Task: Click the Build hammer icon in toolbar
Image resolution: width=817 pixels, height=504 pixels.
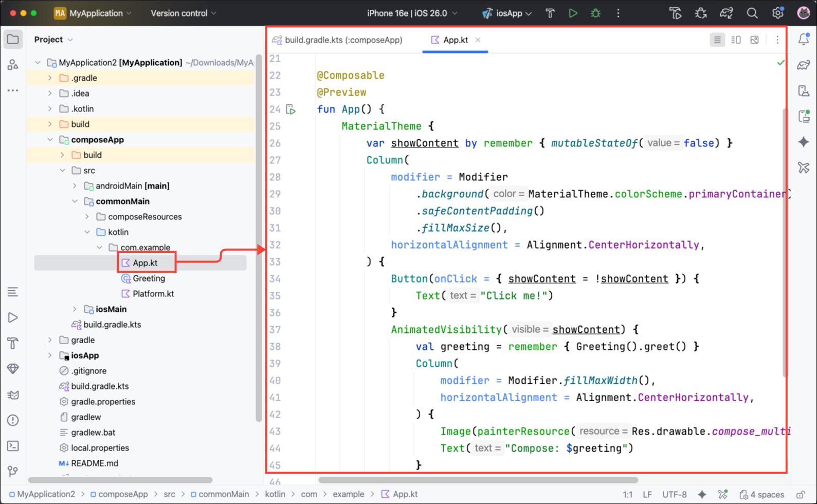Action: pyautogui.click(x=550, y=13)
